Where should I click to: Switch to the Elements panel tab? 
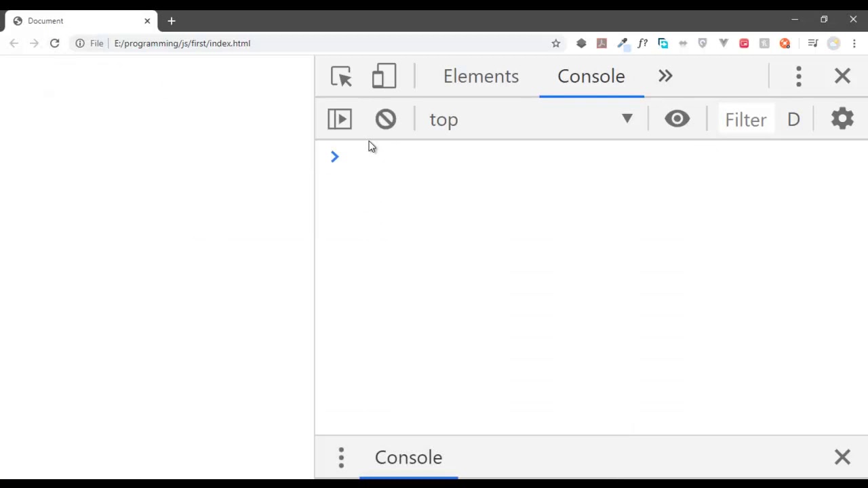pyautogui.click(x=481, y=76)
